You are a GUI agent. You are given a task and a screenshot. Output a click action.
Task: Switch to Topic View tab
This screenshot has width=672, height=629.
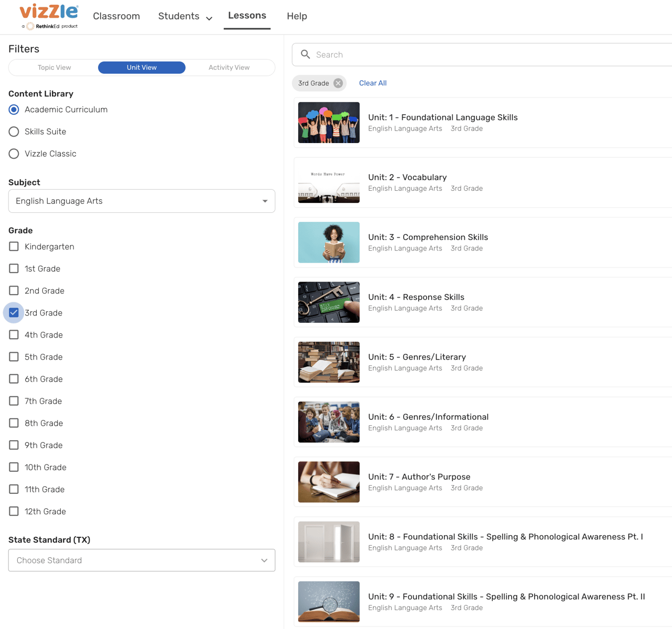54,68
